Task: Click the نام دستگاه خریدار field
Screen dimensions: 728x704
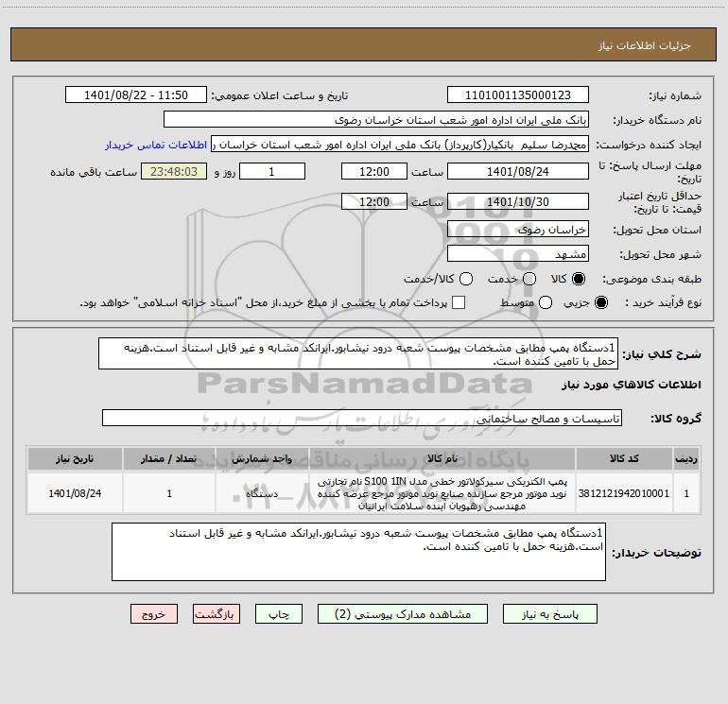Action: [376, 119]
